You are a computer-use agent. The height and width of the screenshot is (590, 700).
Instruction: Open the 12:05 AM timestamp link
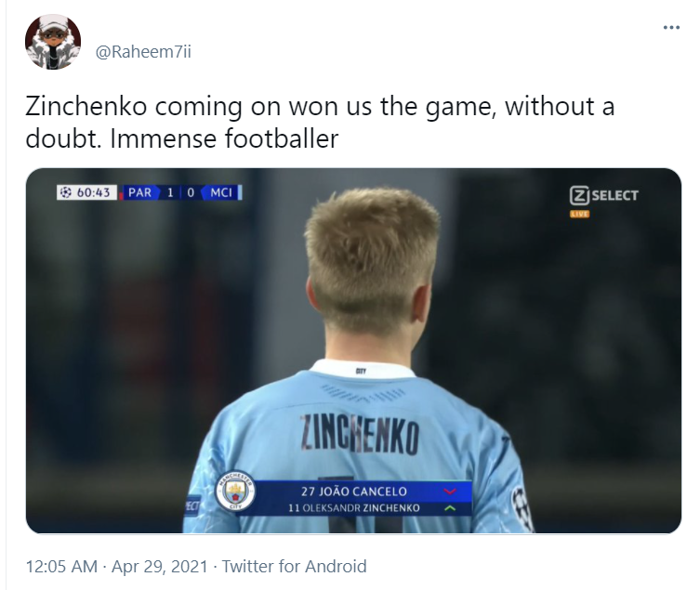(61, 567)
